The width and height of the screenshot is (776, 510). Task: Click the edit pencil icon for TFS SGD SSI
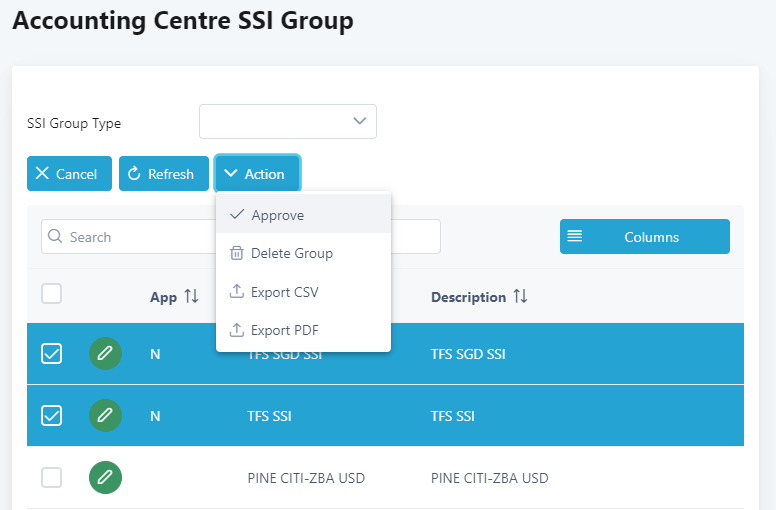(x=105, y=354)
